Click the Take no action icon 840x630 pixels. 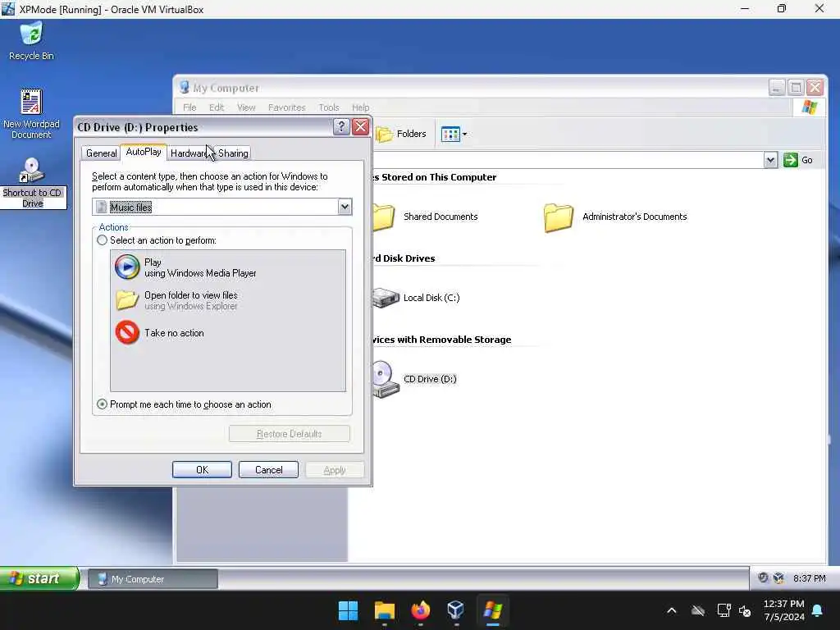pyautogui.click(x=127, y=333)
